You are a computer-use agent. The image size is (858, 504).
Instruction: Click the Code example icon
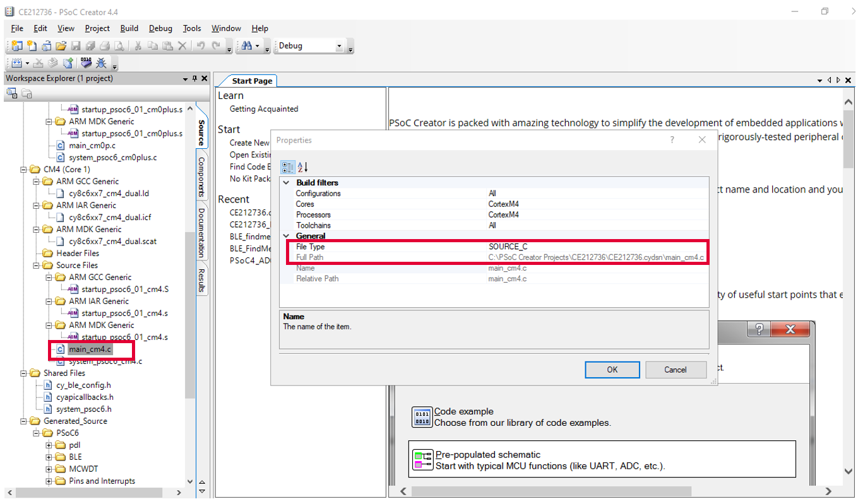[422, 417]
